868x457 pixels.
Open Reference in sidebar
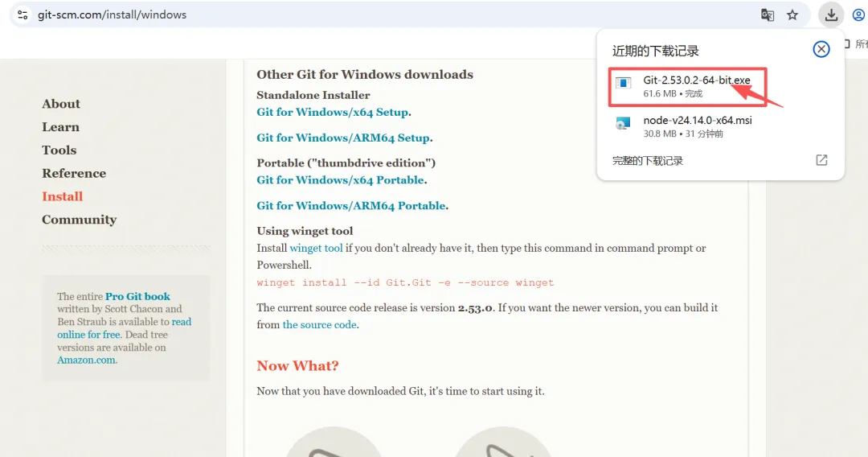pyautogui.click(x=74, y=173)
